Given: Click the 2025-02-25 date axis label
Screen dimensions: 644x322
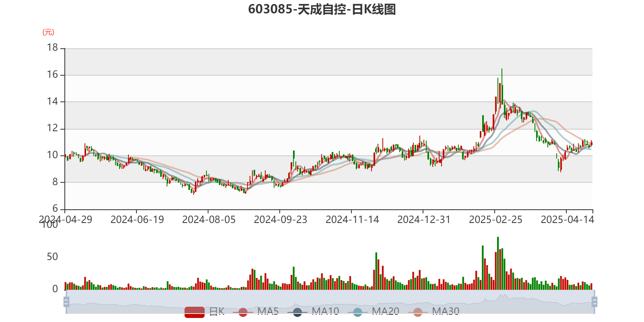Looking at the screenshot, I should (495, 219).
